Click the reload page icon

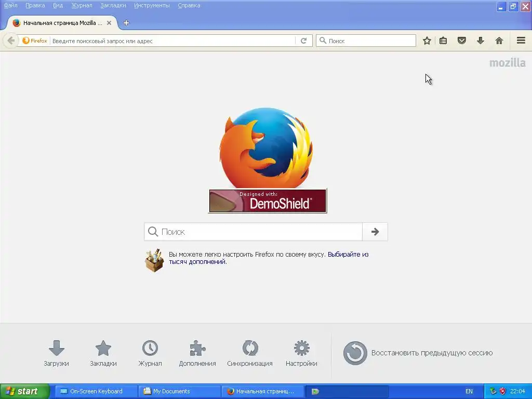[303, 41]
